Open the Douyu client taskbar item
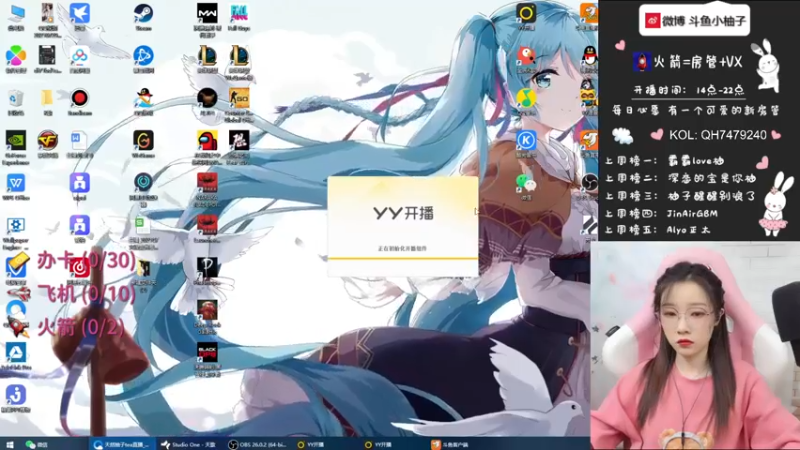Viewport: 800px width, 450px height. [451, 444]
